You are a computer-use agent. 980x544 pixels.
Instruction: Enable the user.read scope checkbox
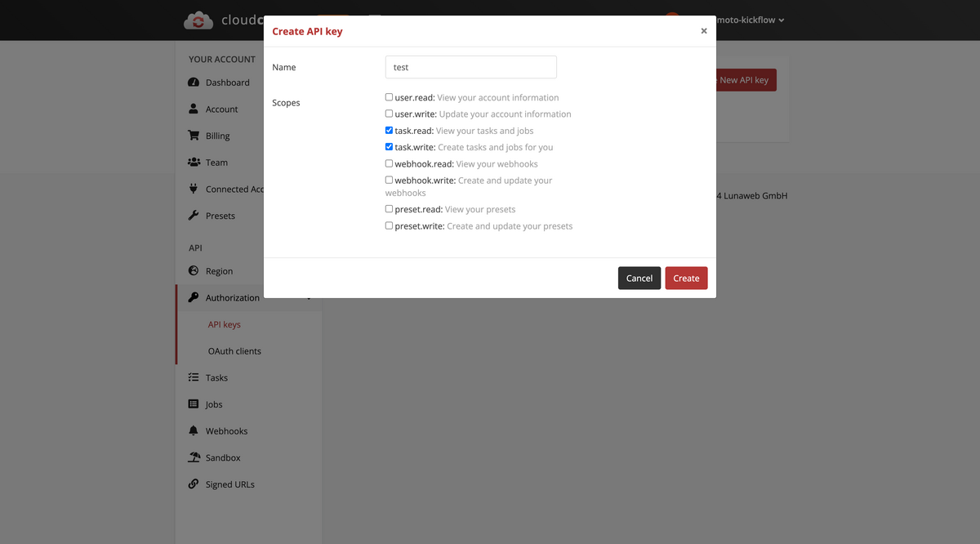pyautogui.click(x=389, y=96)
